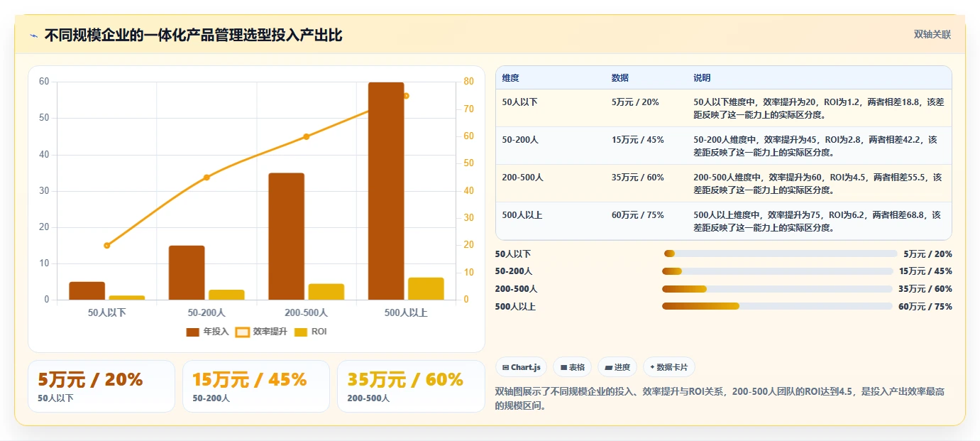Select the 数据卡片 tag

click(669, 367)
